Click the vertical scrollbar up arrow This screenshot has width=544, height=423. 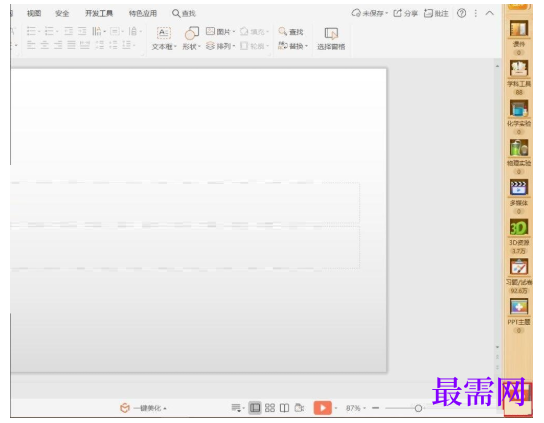point(498,66)
